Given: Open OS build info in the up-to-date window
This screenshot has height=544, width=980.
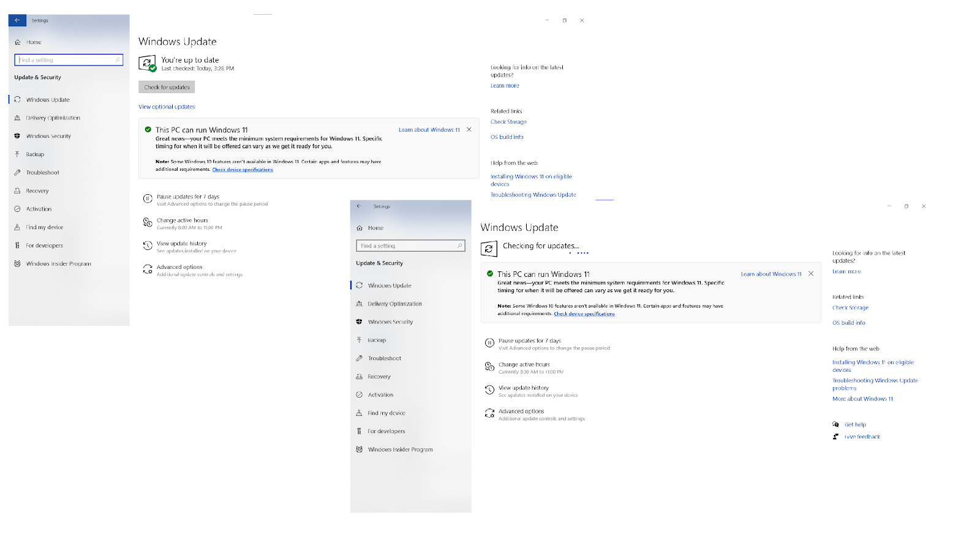Looking at the screenshot, I should tap(507, 137).
